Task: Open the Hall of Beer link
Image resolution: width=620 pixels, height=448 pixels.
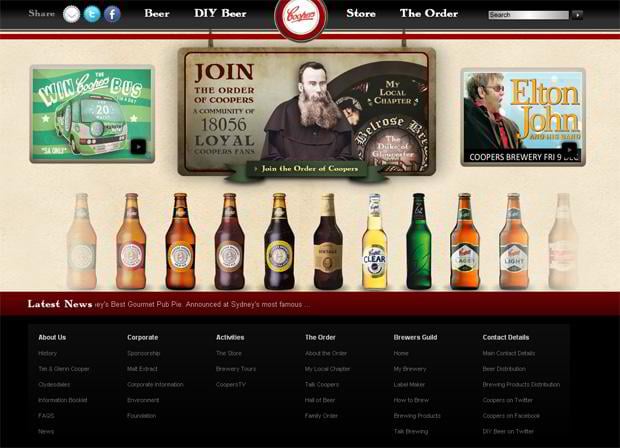Action: pyautogui.click(x=321, y=400)
